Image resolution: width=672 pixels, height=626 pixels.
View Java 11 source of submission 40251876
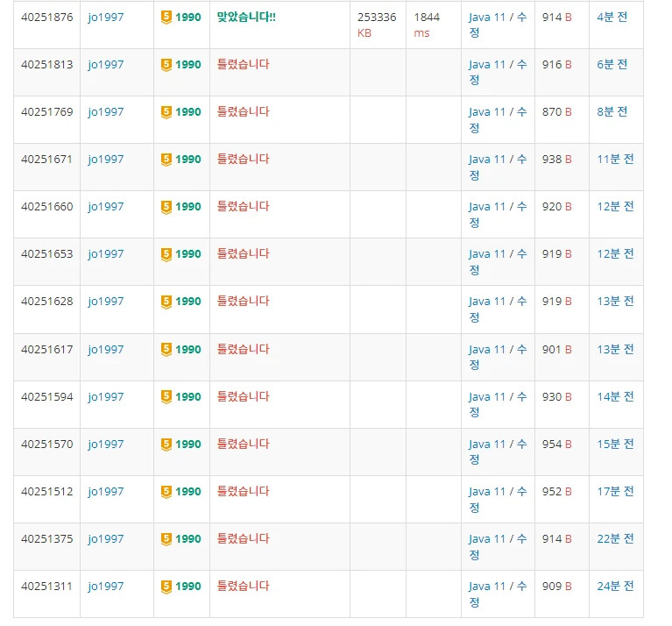pos(487,18)
